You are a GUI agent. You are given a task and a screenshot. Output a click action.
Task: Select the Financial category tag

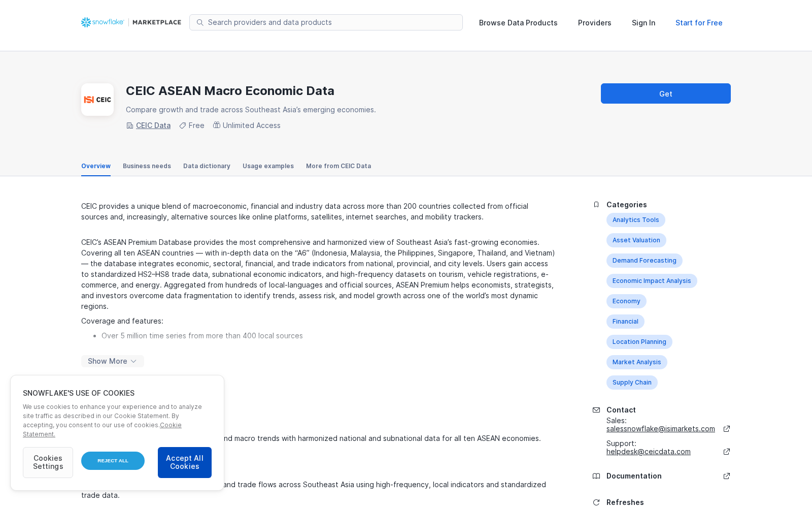pyautogui.click(x=625, y=322)
